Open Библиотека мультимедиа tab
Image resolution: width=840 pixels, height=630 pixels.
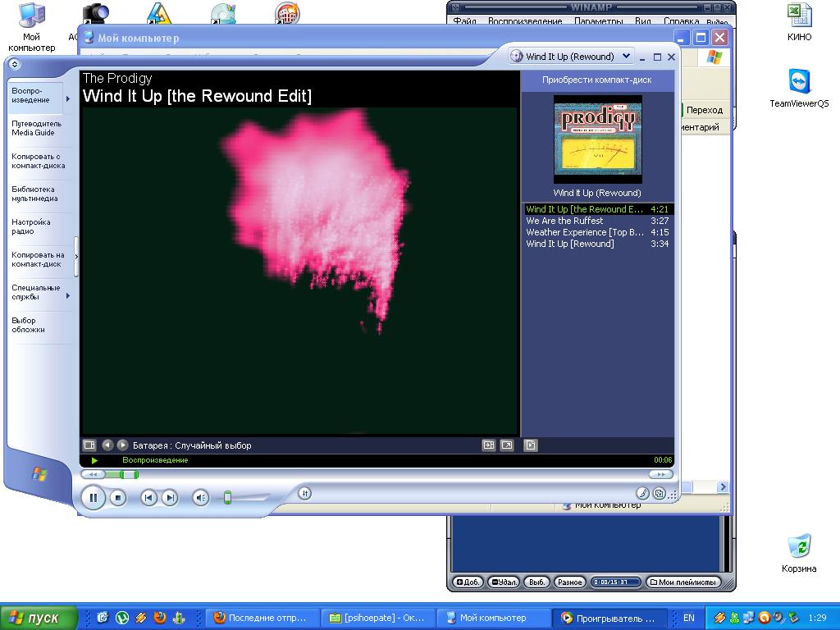click(x=34, y=194)
